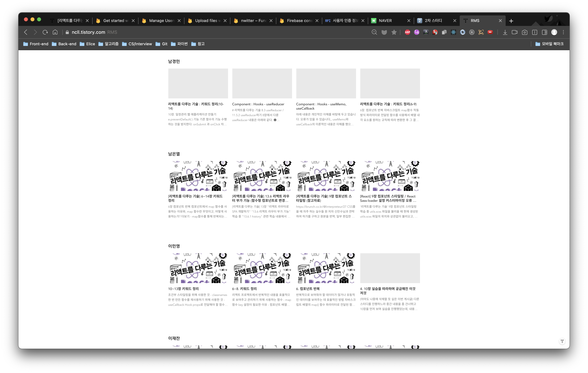Viewport: 588px width, 373px height.
Task: Open the split view layout icon
Action: click(544, 32)
